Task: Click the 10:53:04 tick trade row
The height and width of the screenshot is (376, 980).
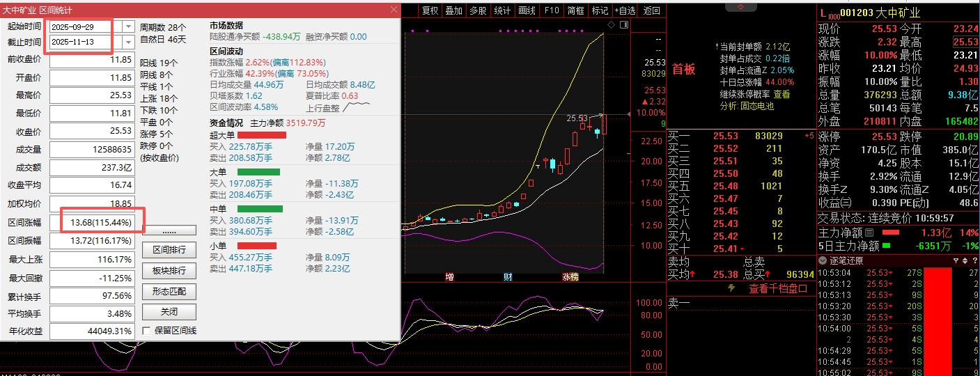Action: pos(898,272)
